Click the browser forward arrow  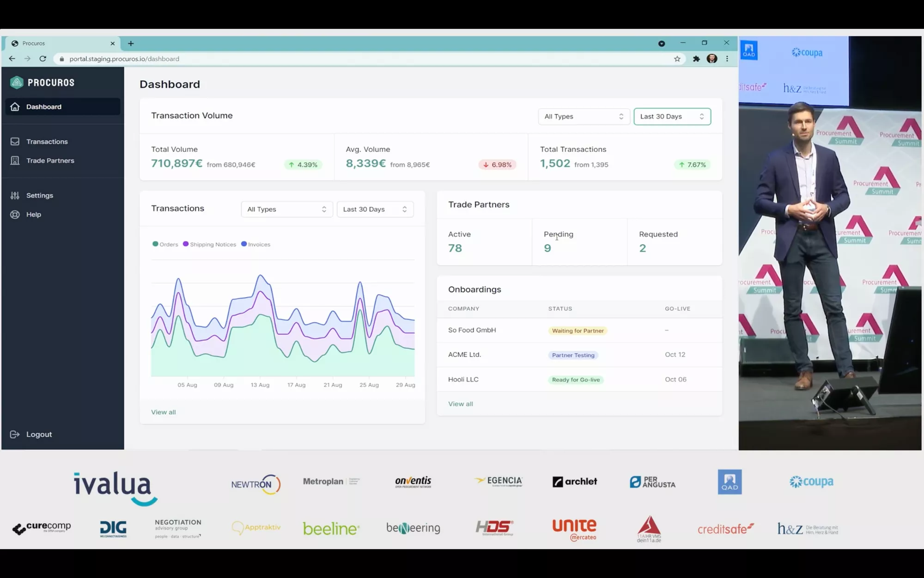click(x=27, y=59)
